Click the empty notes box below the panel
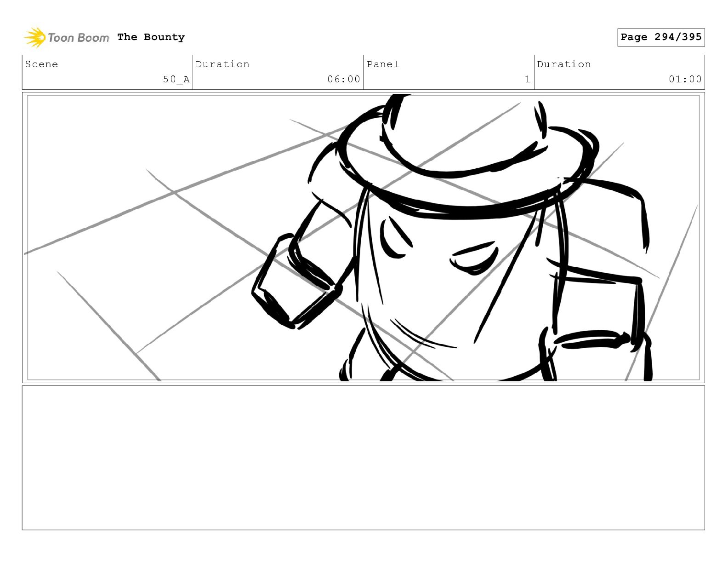Image resolution: width=728 pixels, height=563 pixels. (x=363, y=458)
